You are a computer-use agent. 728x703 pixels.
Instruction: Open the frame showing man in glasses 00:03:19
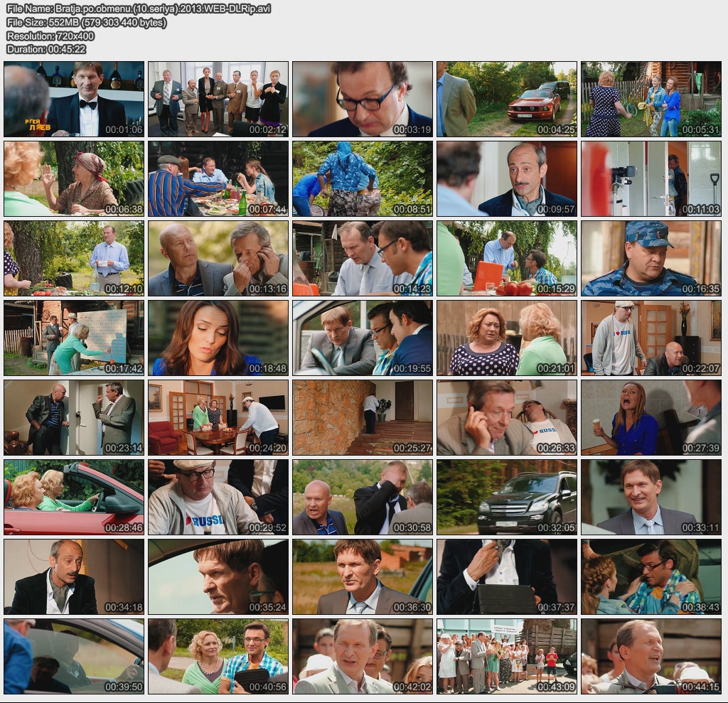pyautogui.click(x=363, y=99)
